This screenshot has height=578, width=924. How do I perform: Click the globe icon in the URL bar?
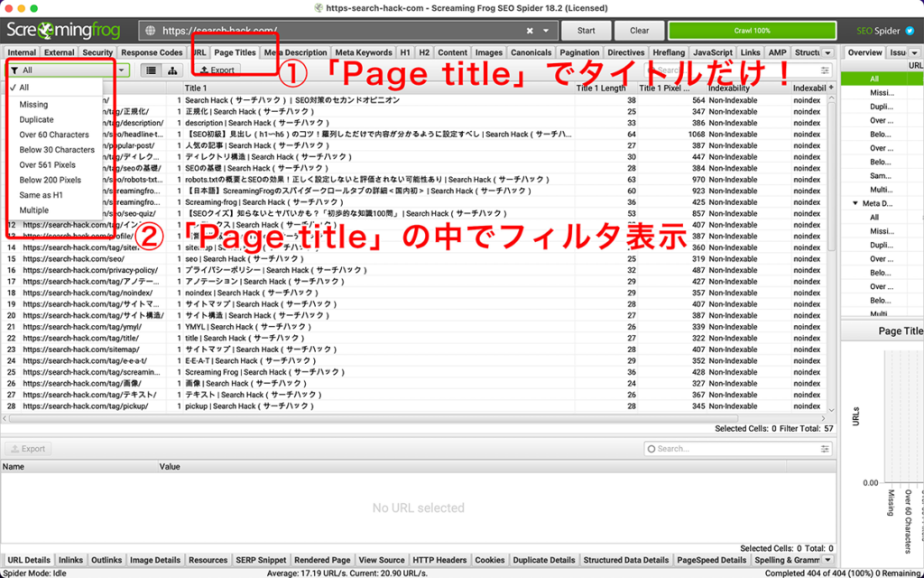(x=151, y=31)
